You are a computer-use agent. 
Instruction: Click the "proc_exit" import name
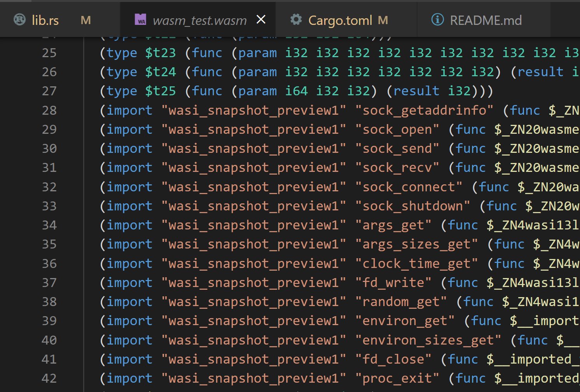397,378
